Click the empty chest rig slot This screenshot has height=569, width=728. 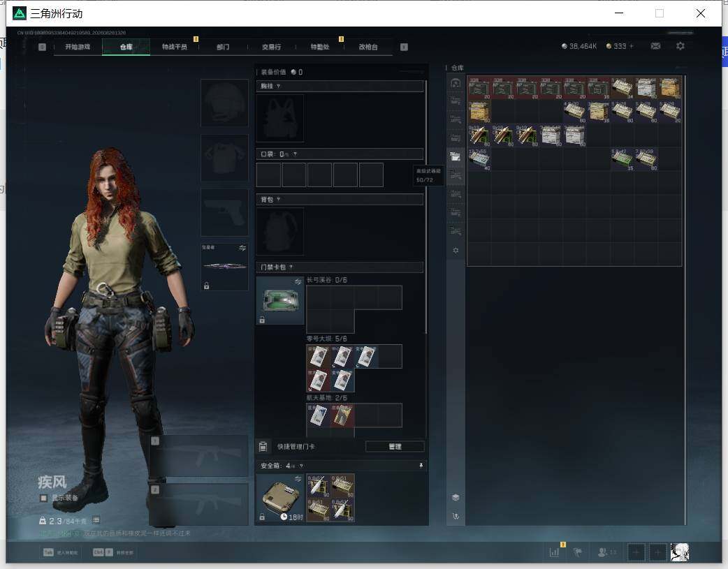(x=280, y=119)
